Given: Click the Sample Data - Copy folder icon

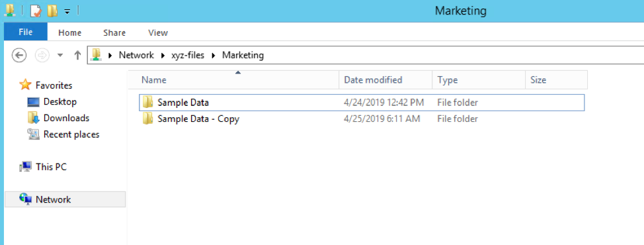Looking at the screenshot, I should coord(148,119).
